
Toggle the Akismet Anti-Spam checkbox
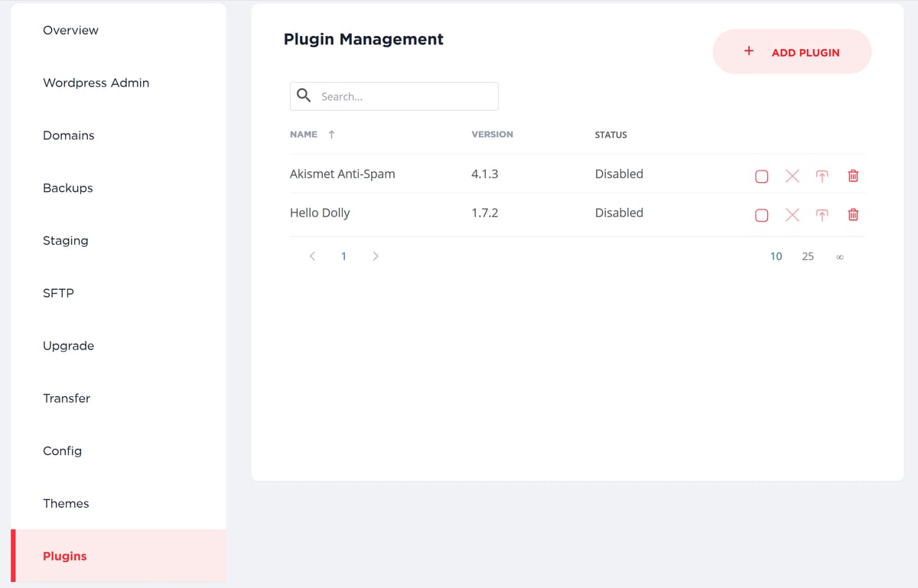point(761,177)
